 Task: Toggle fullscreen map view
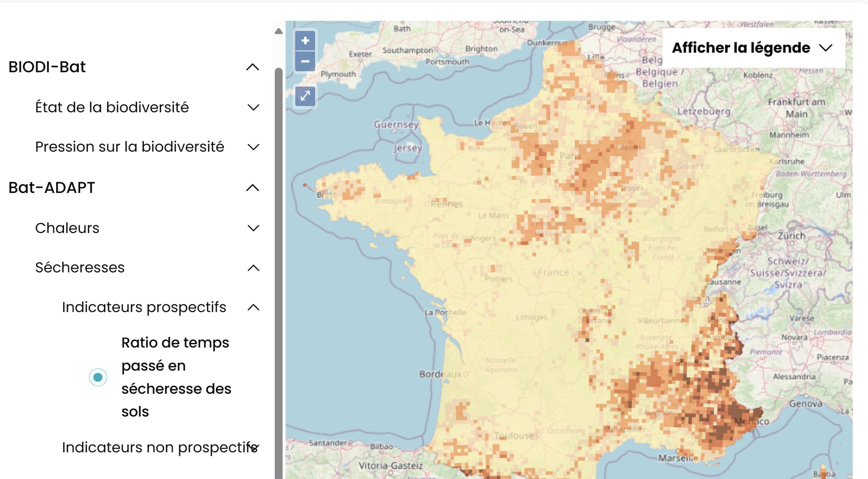305,96
